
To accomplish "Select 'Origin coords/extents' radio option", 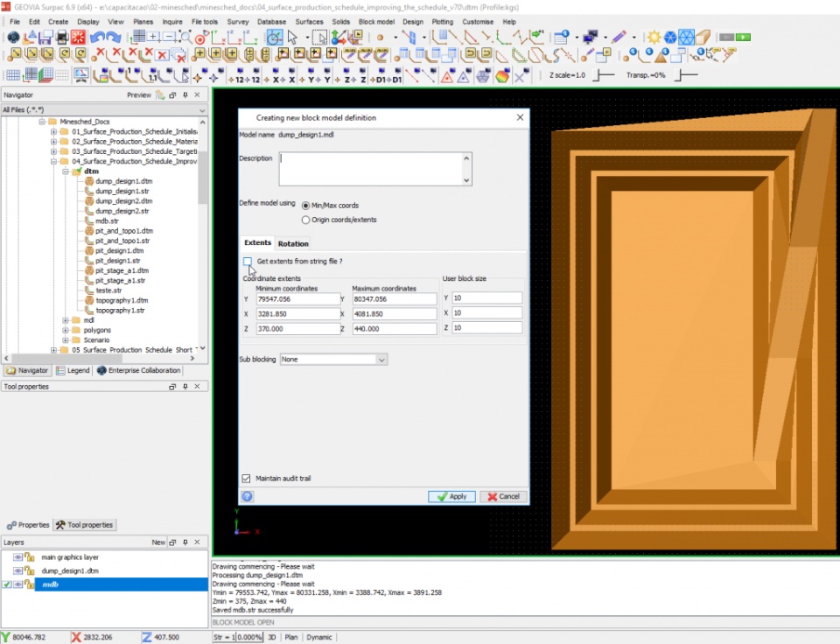I will (x=305, y=220).
